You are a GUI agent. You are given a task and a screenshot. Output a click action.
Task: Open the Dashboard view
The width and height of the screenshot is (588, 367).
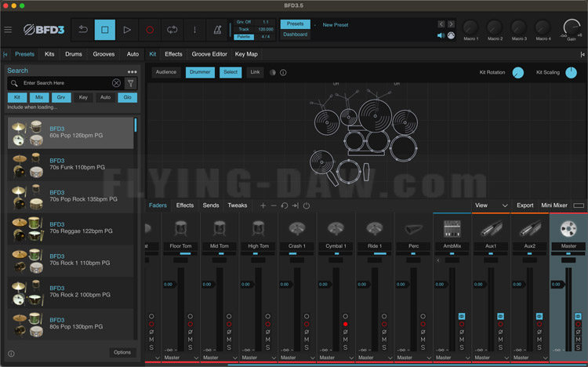click(x=295, y=35)
